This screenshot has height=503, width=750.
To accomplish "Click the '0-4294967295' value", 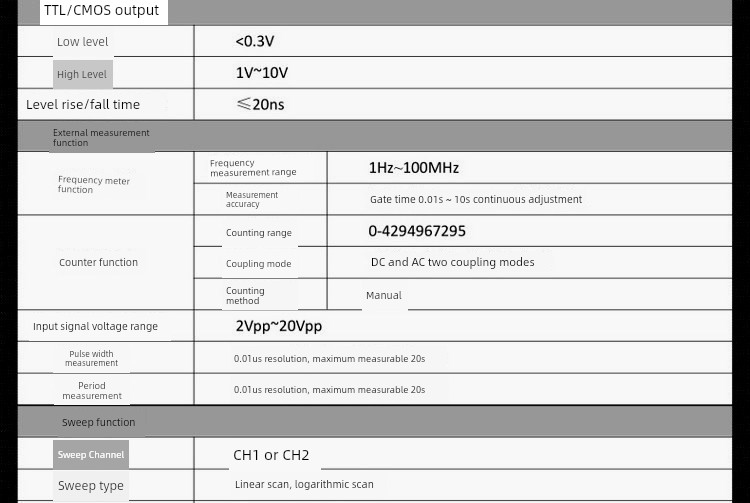I will (417, 231).
